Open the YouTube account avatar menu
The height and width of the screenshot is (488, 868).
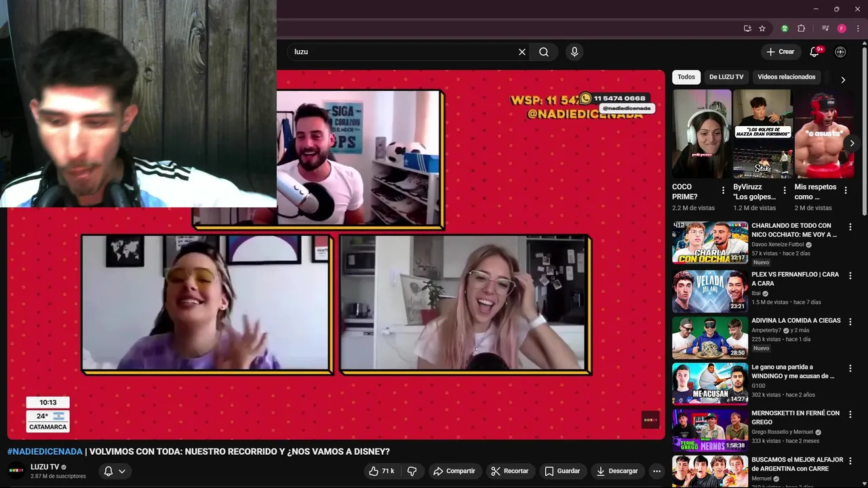(840, 52)
